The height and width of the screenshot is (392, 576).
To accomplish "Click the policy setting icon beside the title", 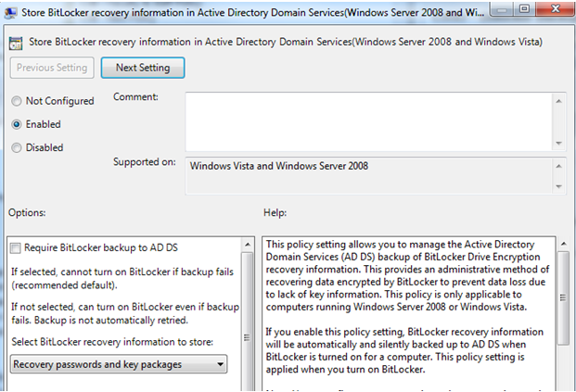I will coord(16,43).
